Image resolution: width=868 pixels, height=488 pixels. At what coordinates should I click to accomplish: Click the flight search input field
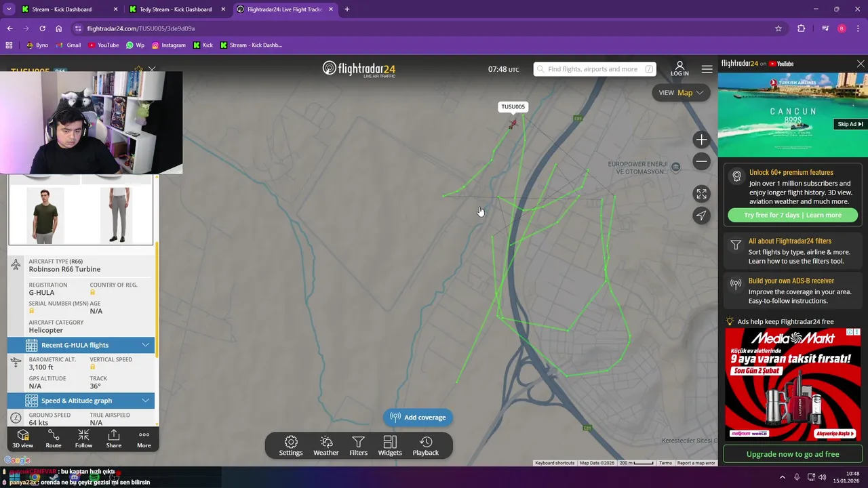tap(595, 69)
